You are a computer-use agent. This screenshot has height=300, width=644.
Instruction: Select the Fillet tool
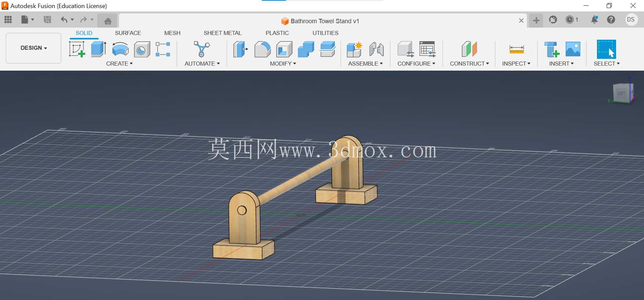[263, 49]
